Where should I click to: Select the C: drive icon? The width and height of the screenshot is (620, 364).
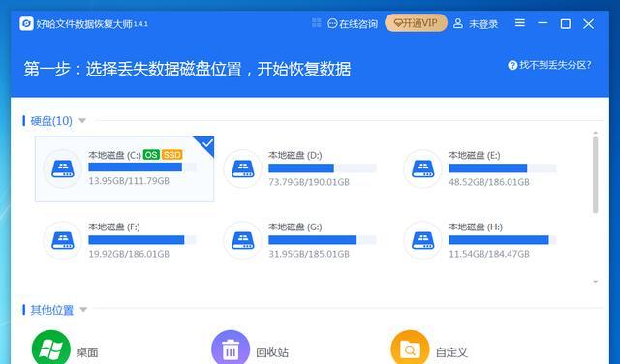(62, 168)
